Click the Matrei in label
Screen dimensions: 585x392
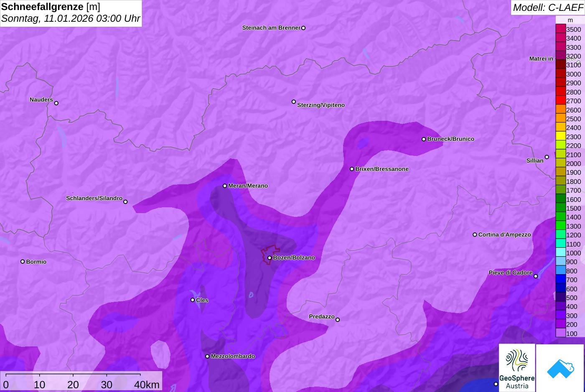tap(541, 59)
